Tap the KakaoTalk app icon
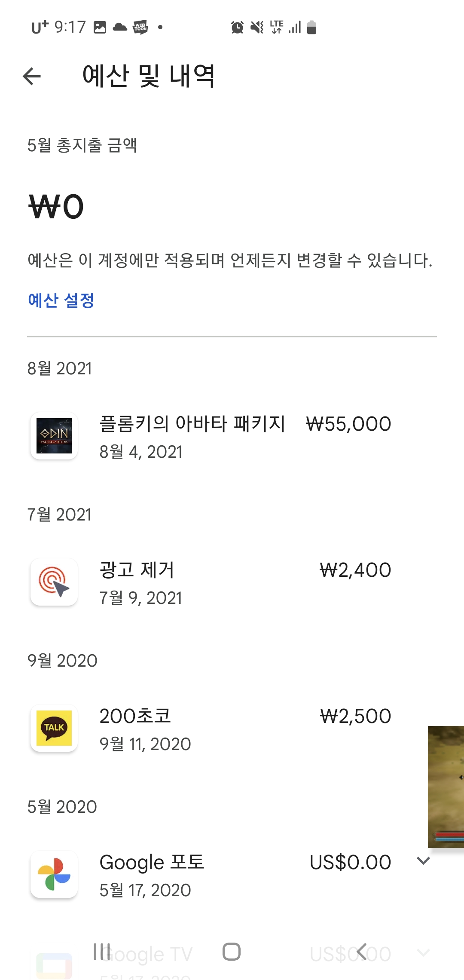Image resolution: width=464 pixels, height=980 pixels. 54,728
